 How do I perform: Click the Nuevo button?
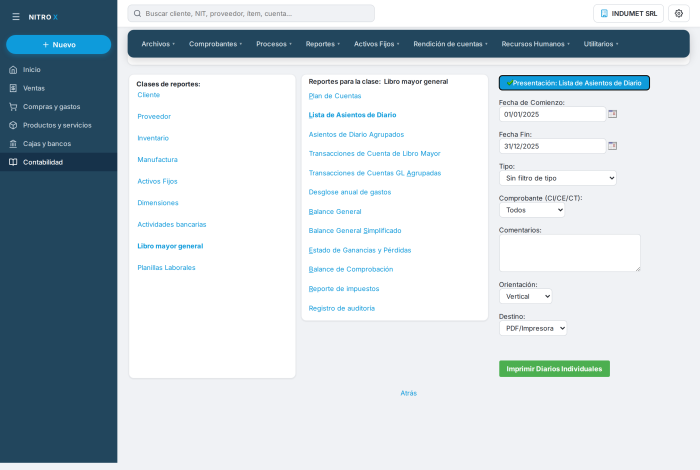(x=58, y=45)
